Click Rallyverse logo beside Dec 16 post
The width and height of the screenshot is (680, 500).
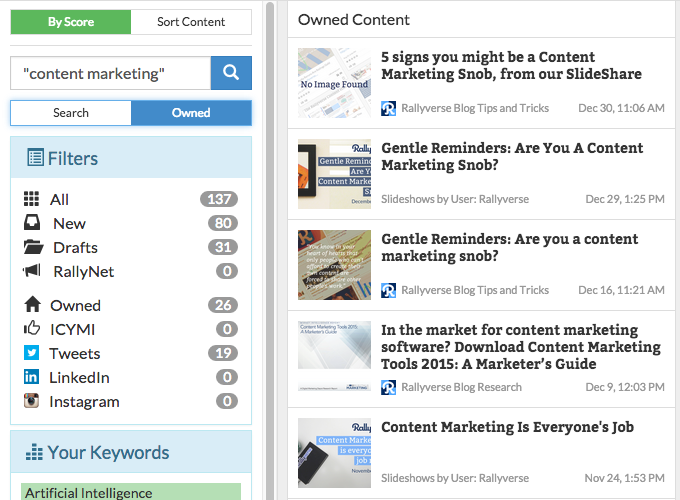(388, 291)
